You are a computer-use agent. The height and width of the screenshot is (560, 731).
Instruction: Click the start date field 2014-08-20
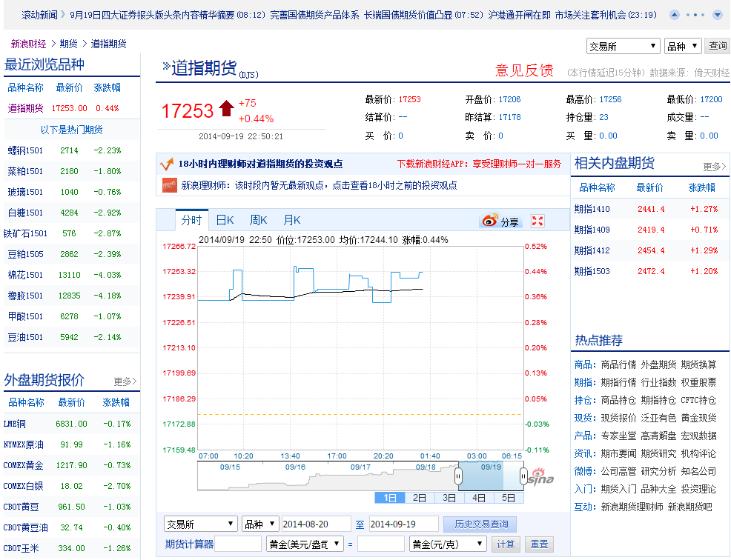pos(316,524)
